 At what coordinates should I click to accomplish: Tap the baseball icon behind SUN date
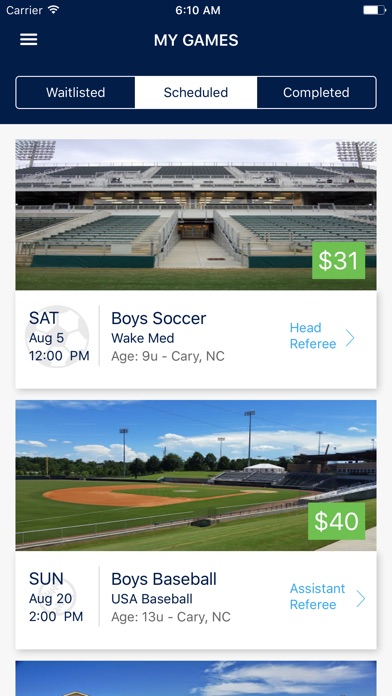point(57,594)
